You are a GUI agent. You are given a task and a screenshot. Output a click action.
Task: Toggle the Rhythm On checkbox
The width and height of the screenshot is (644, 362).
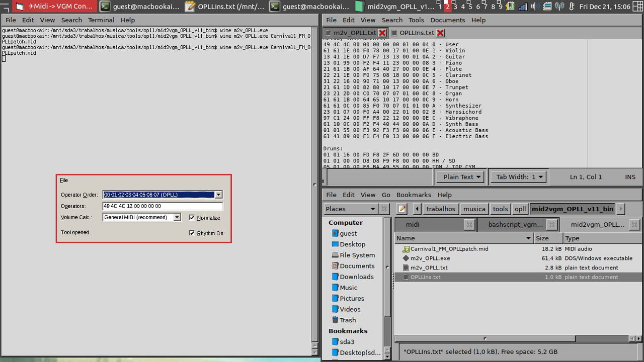pos(192,233)
